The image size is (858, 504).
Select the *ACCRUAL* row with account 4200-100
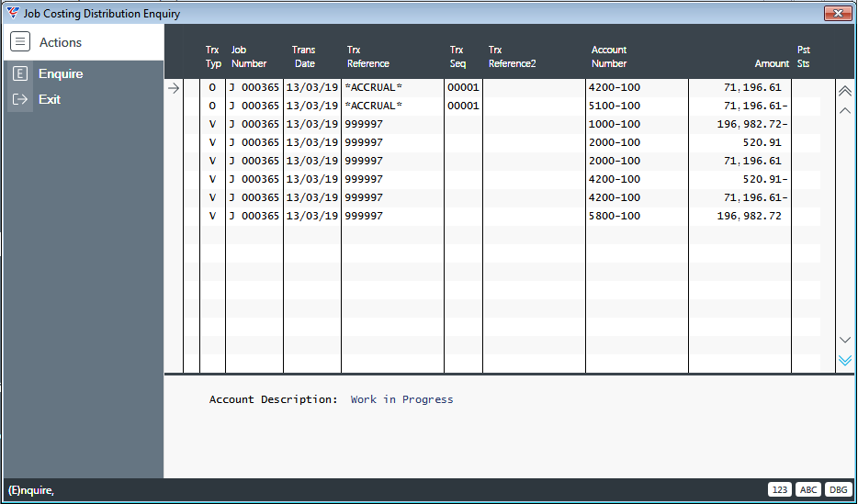tap(502, 87)
